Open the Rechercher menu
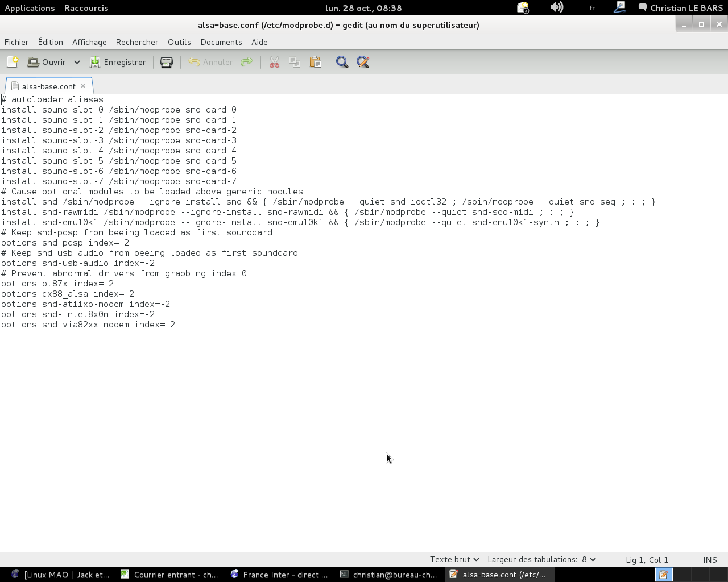The image size is (728, 582). pos(137,42)
